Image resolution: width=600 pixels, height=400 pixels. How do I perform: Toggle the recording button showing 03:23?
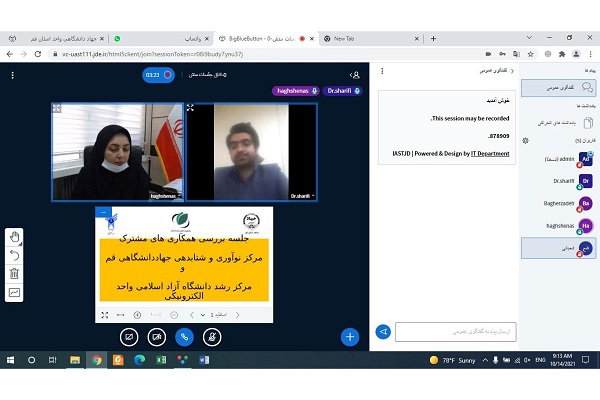158,74
